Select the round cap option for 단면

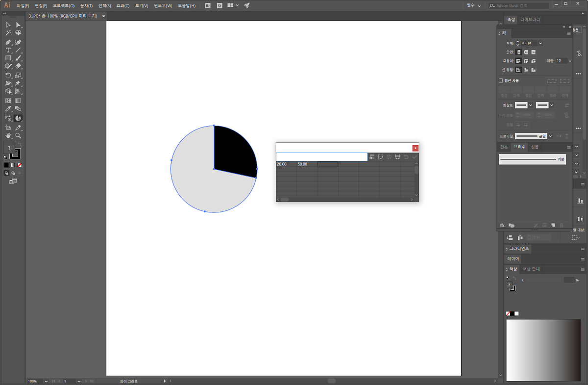526,52
